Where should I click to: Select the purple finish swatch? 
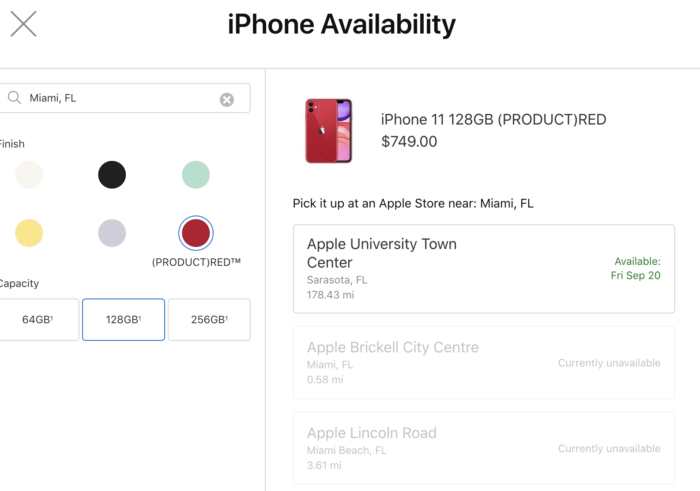pos(112,233)
